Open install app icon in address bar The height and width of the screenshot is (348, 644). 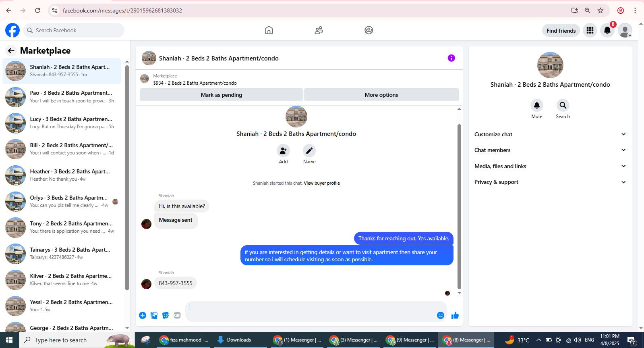575,10
